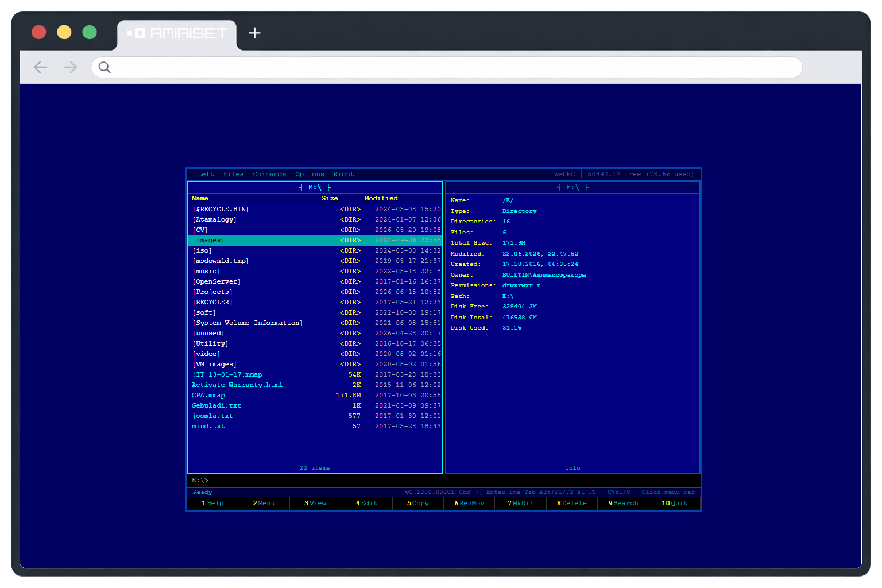
Task: Select the file CPA.mmap
Action: [315, 396]
